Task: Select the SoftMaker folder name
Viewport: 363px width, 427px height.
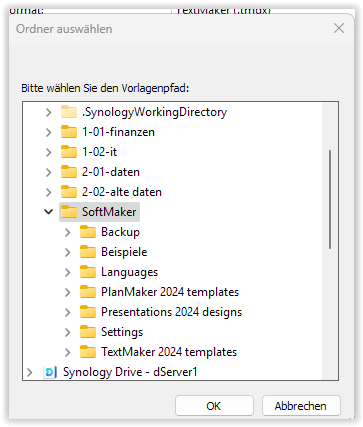Action: pos(109,212)
